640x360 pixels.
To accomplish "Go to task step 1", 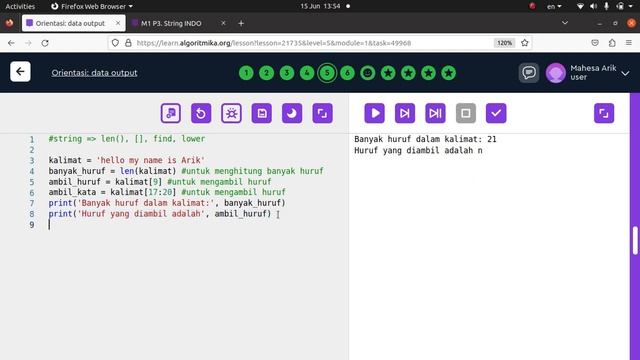I will point(246,73).
